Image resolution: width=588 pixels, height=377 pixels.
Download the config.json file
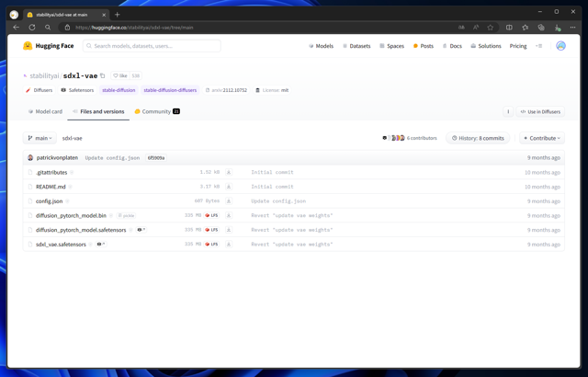click(x=229, y=201)
